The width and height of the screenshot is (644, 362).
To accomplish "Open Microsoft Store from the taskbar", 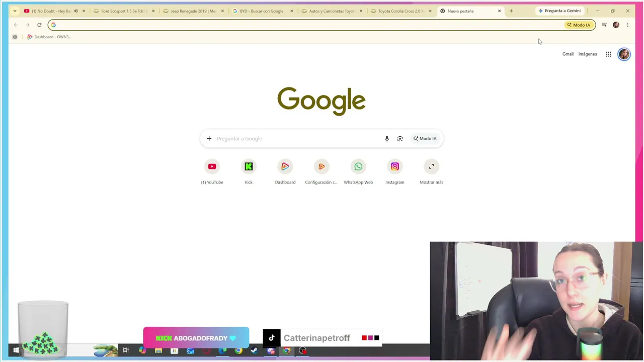I will 175,350.
